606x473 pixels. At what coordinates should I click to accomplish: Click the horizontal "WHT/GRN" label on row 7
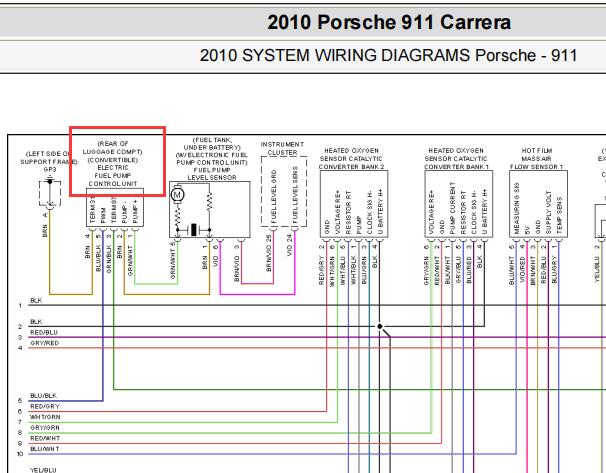pyautogui.click(x=45, y=417)
